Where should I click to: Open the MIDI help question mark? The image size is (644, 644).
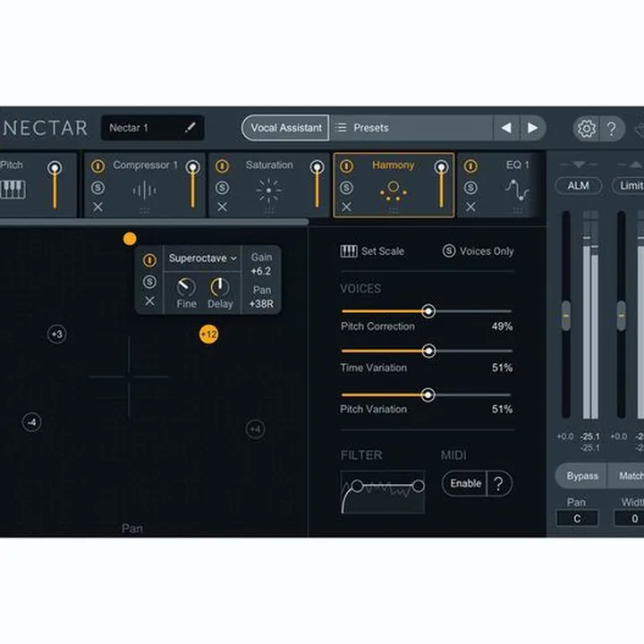tap(498, 484)
